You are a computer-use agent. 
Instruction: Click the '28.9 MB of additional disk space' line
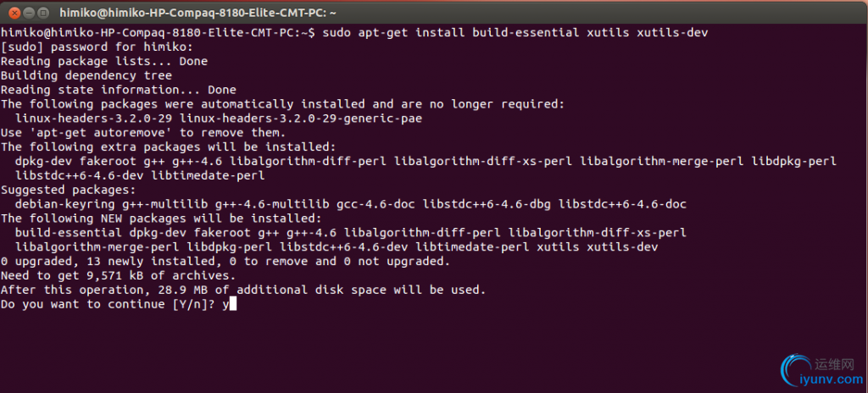pyautogui.click(x=242, y=291)
